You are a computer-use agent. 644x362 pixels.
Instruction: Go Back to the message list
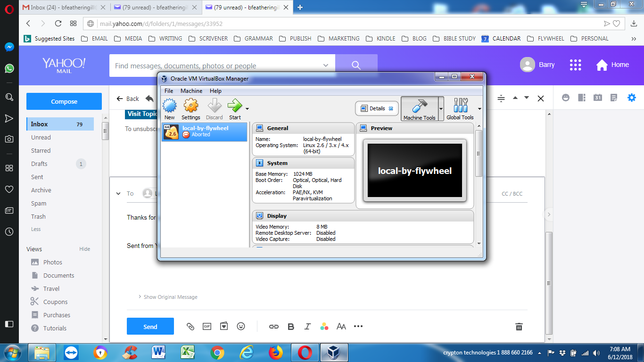[x=128, y=99]
